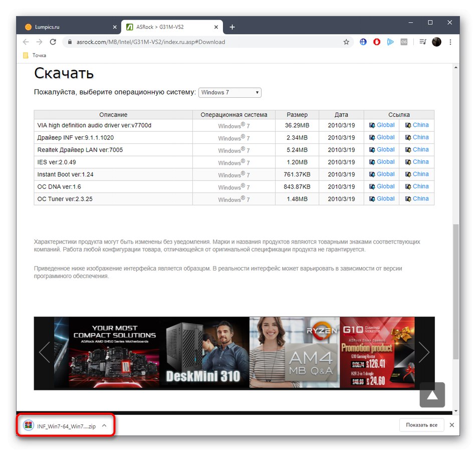Close the downloads bar
The height and width of the screenshot is (452, 476).
click(452, 425)
